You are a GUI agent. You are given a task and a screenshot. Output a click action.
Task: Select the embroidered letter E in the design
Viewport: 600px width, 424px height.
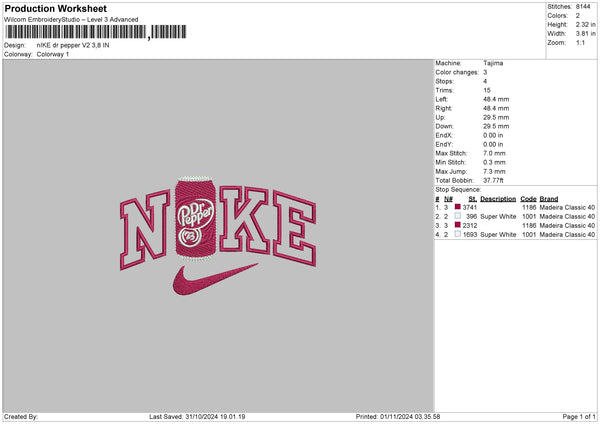click(x=294, y=230)
